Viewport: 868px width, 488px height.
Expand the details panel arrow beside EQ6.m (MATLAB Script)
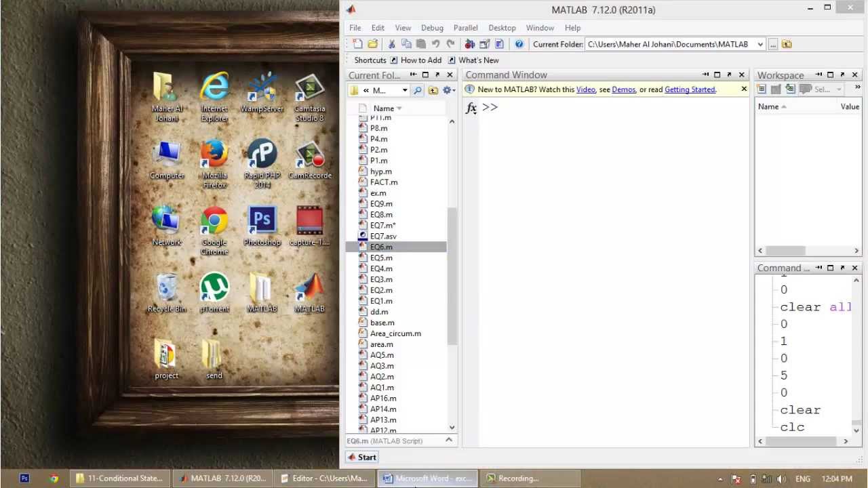click(449, 441)
